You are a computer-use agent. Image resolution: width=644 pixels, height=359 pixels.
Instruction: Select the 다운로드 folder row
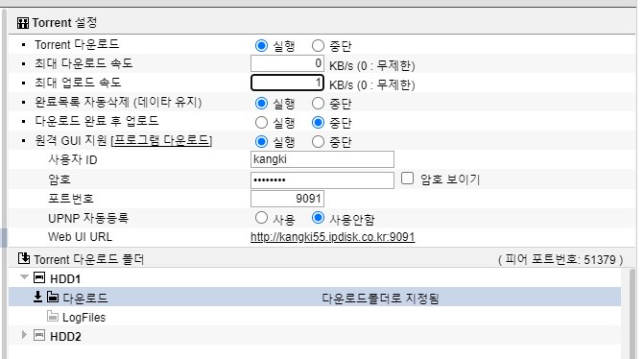point(315,297)
